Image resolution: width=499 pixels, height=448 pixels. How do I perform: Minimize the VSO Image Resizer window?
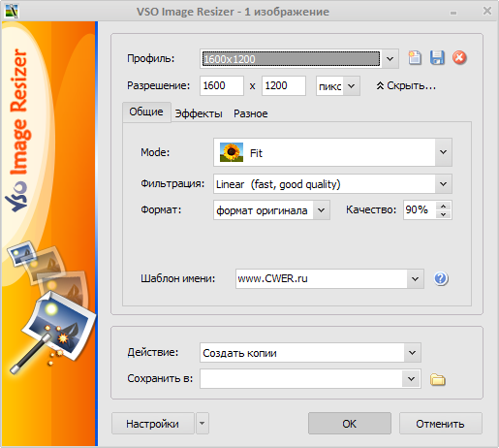pyautogui.click(x=453, y=13)
